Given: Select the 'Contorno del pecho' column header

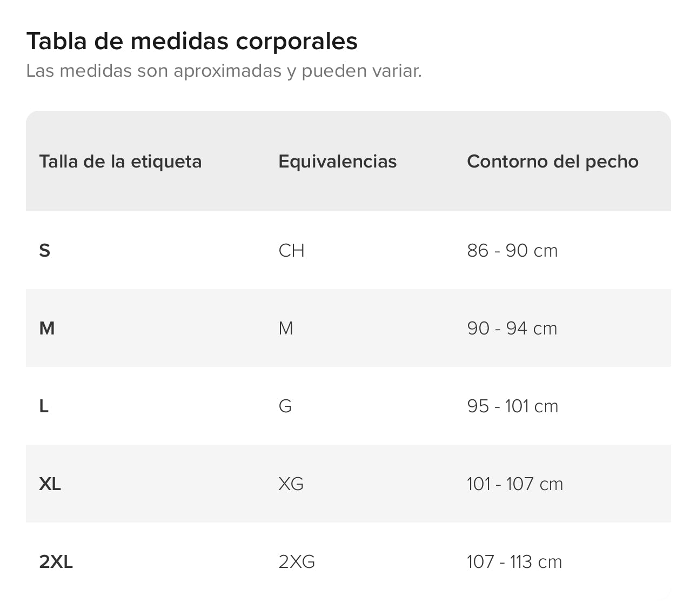Looking at the screenshot, I should click(552, 162).
